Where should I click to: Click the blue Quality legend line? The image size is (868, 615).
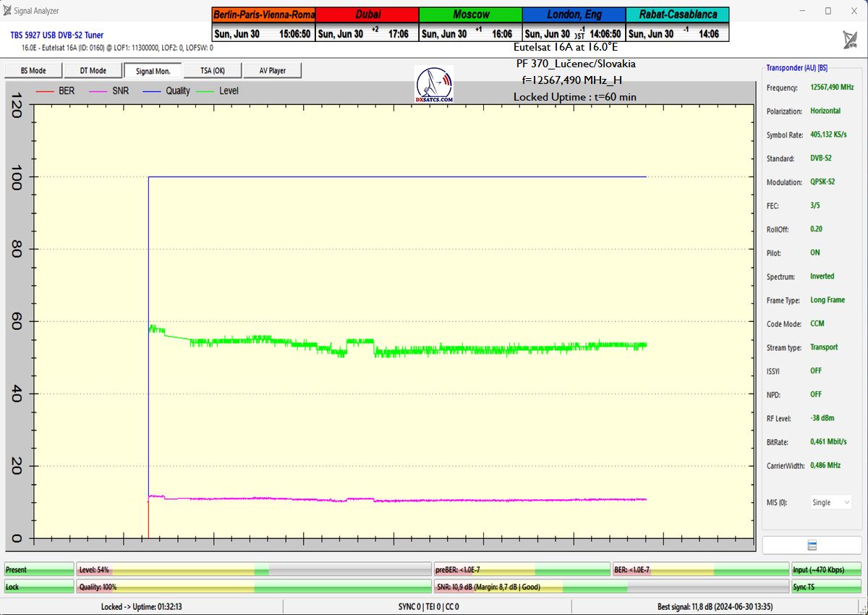(152, 91)
